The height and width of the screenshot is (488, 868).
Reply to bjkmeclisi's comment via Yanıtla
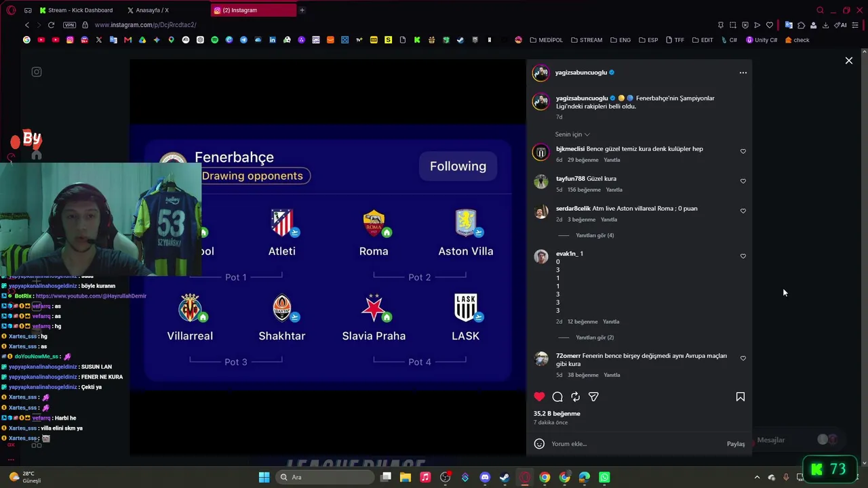(612, 160)
